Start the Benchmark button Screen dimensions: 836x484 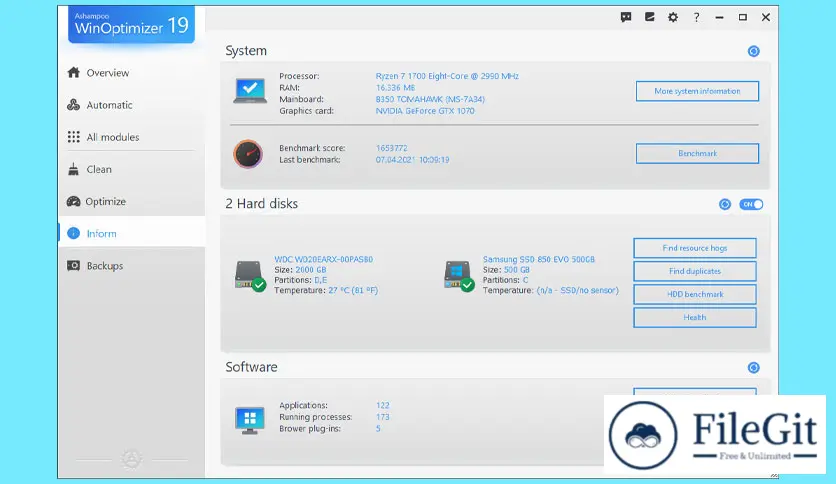click(x=697, y=154)
